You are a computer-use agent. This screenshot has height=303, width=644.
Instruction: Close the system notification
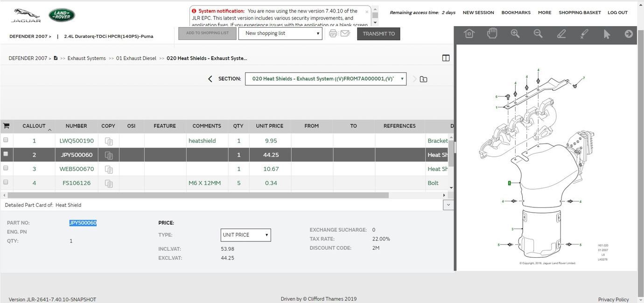point(367,11)
